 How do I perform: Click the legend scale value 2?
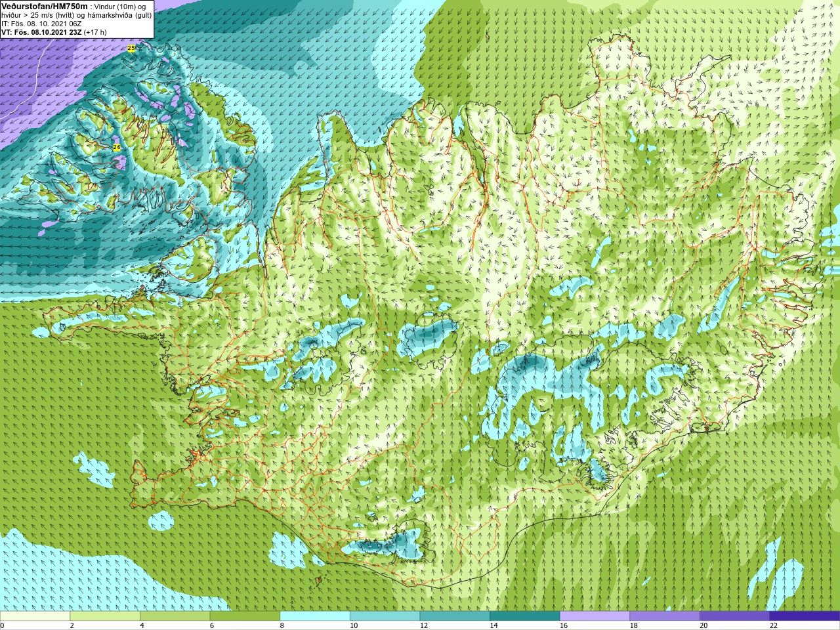coord(72,625)
